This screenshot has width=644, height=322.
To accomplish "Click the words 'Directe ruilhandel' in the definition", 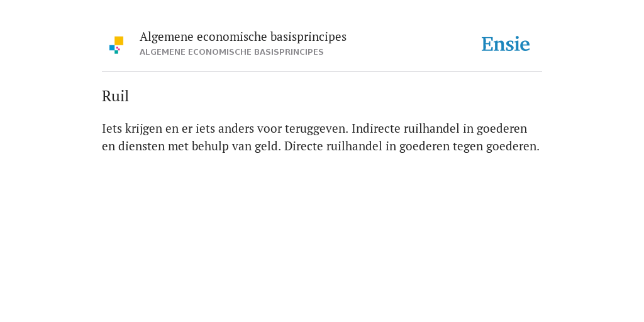I will [x=333, y=146].
